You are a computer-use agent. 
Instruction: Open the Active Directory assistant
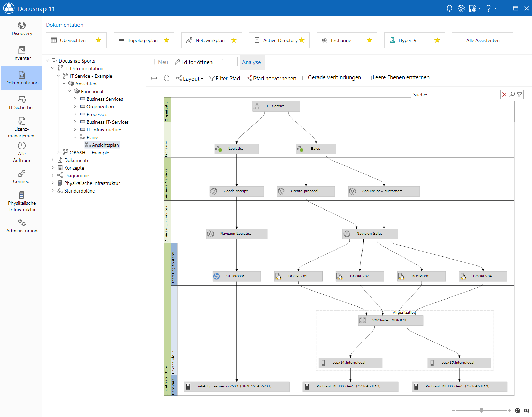279,40
